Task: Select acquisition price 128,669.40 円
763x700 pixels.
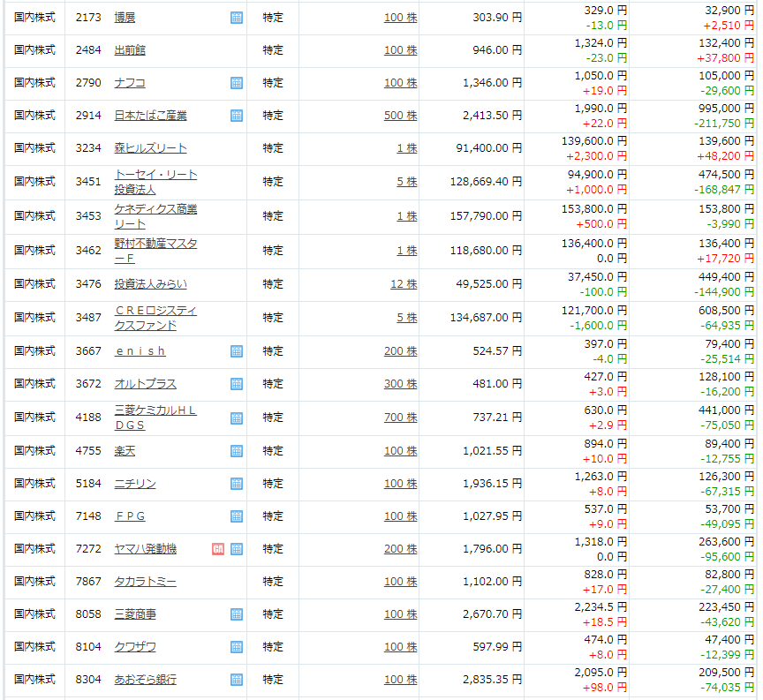Action: 486,182
